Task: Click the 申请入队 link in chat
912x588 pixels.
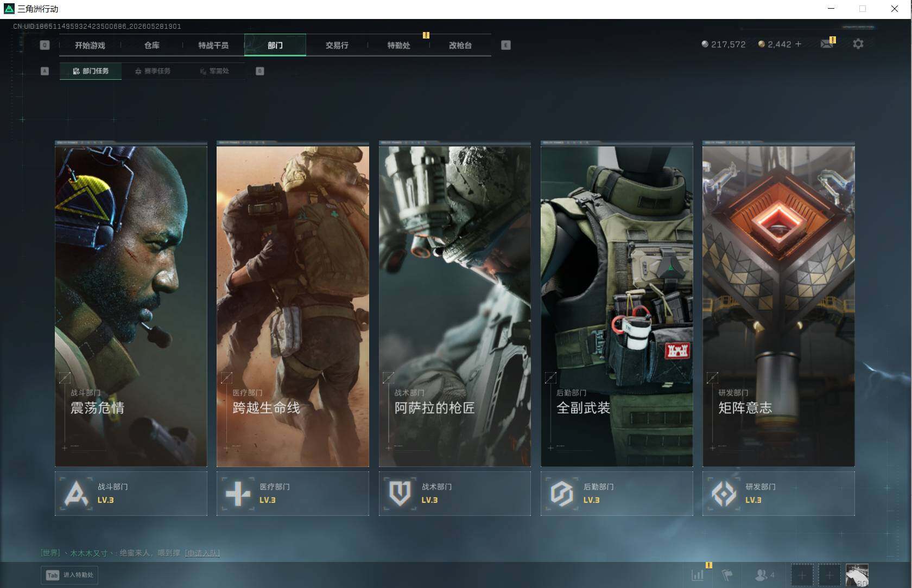Action: (202, 553)
